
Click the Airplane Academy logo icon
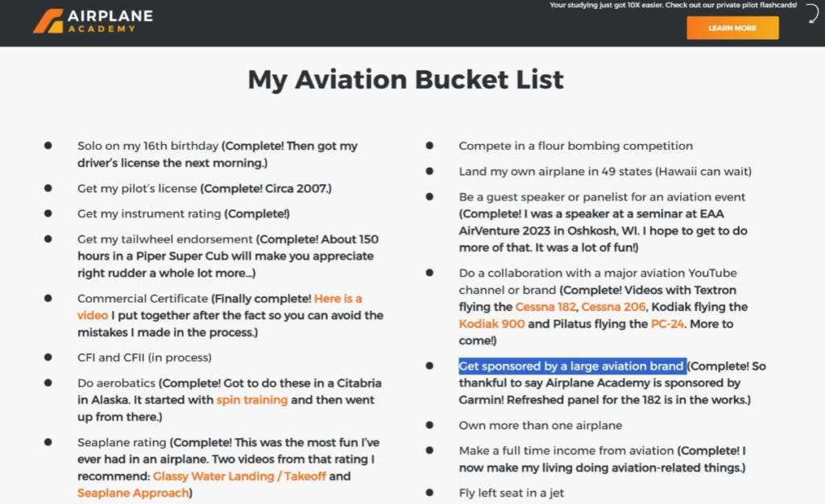[x=48, y=21]
